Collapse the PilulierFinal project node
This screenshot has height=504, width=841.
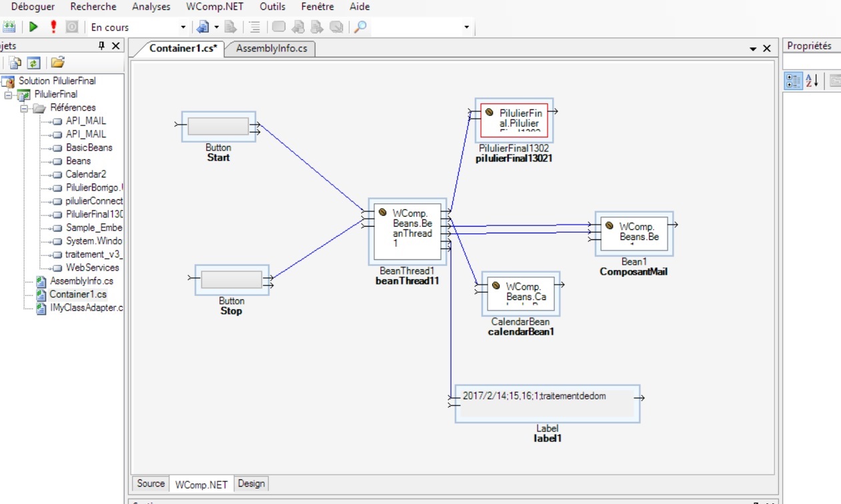[9, 94]
